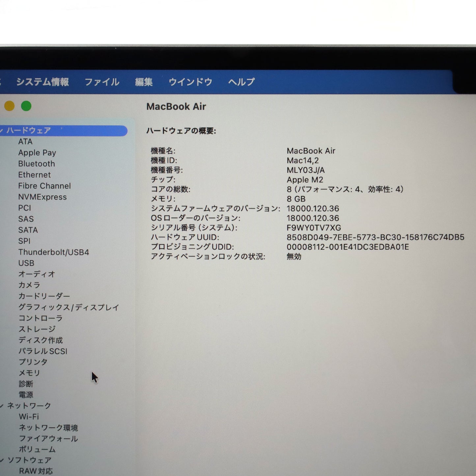Screen dimensions: 476x476
Task: Open the ウインドウ menu
Action: [x=190, y=82]
